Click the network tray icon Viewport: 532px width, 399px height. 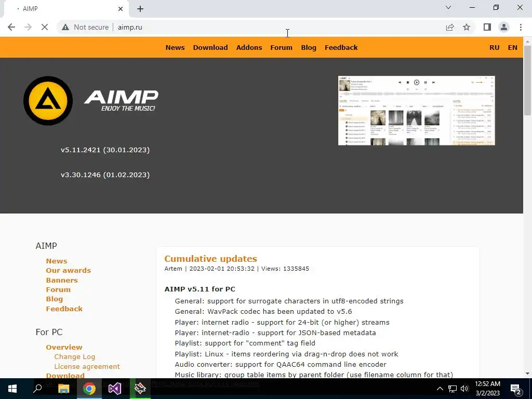tap(453, 389)
